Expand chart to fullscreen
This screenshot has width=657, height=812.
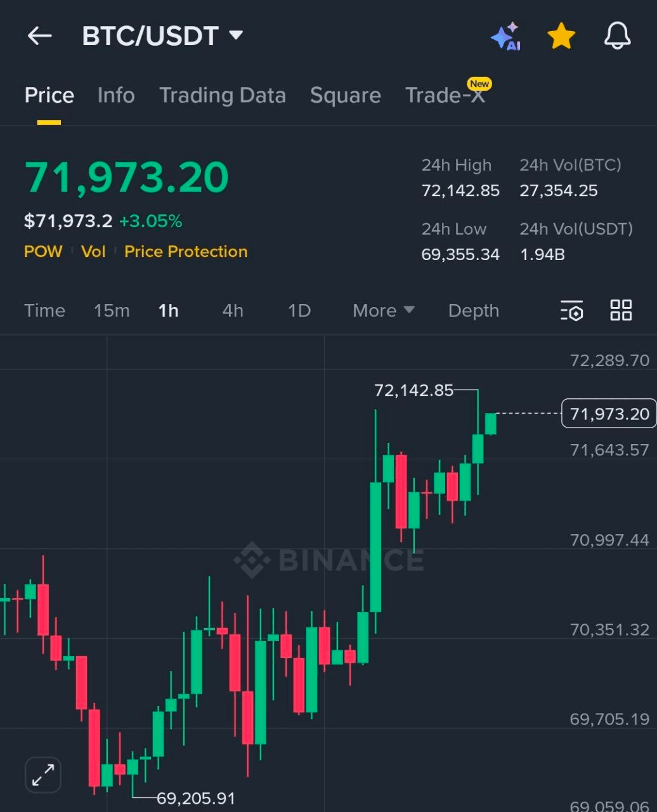point(43,775)
